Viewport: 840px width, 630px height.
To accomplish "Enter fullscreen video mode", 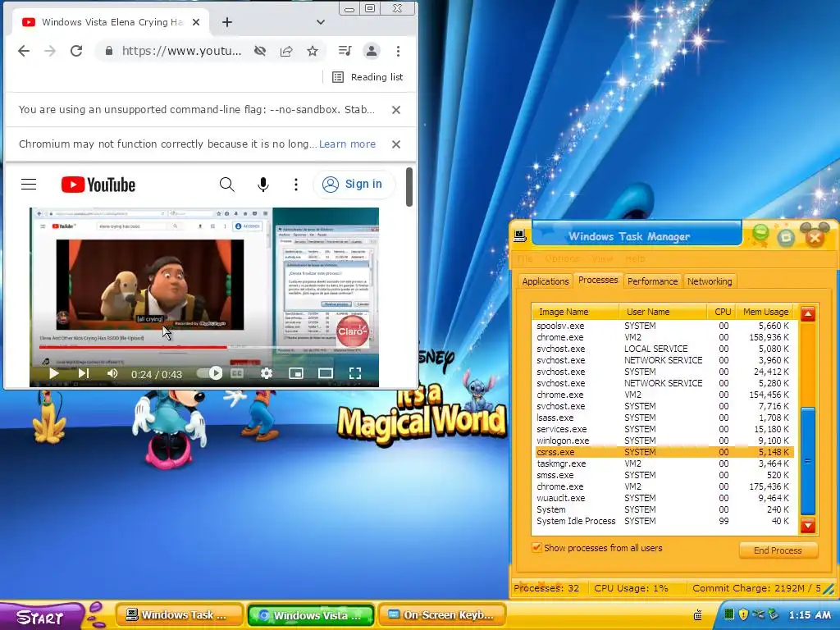I will pos(354,373).
